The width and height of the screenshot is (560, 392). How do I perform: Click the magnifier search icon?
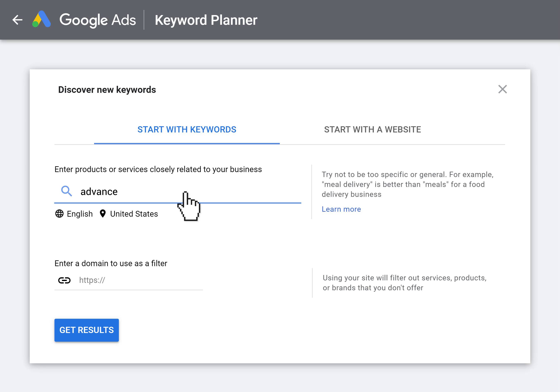[x=66, y=191]
